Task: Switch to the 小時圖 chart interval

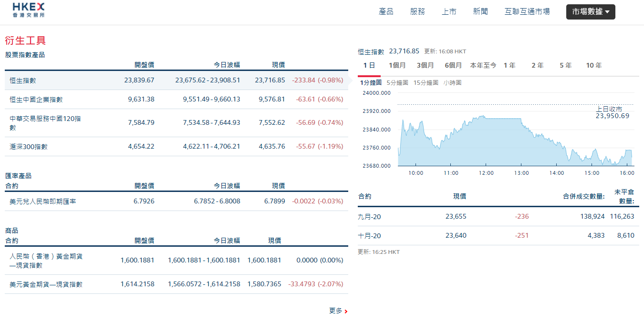Action: pyautogui.click(x=452, y=83)
